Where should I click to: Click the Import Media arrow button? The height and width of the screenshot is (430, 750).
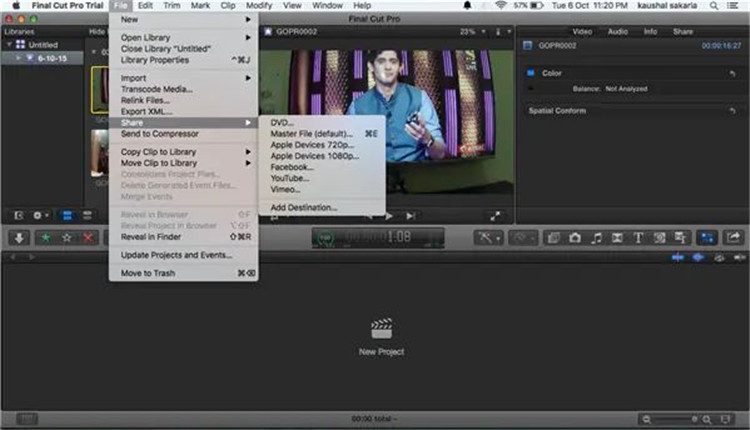click(19, 237)
